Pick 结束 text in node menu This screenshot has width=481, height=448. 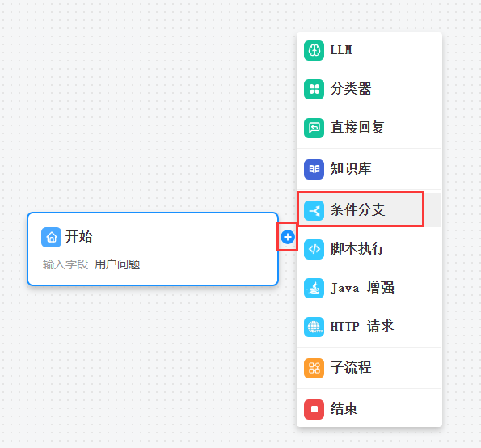(x=344, y=408)
